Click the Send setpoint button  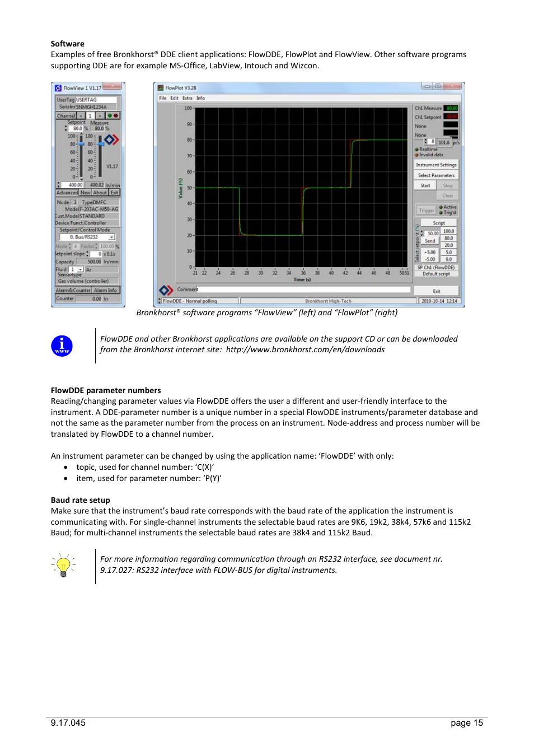(430, 241)
